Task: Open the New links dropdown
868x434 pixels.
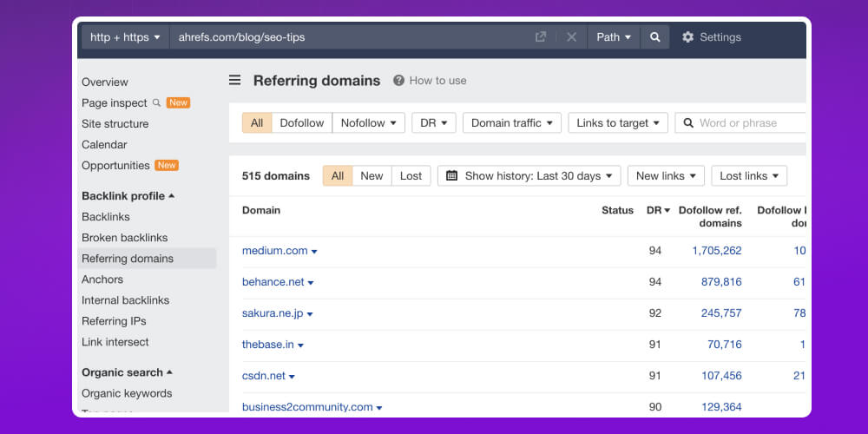Action: [x=666, y=176]
